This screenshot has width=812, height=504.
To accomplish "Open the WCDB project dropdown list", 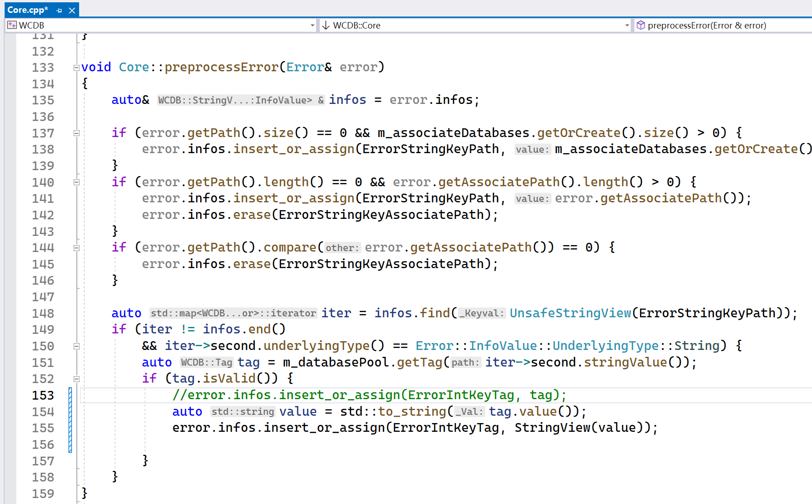I will (x=313, y=25).
